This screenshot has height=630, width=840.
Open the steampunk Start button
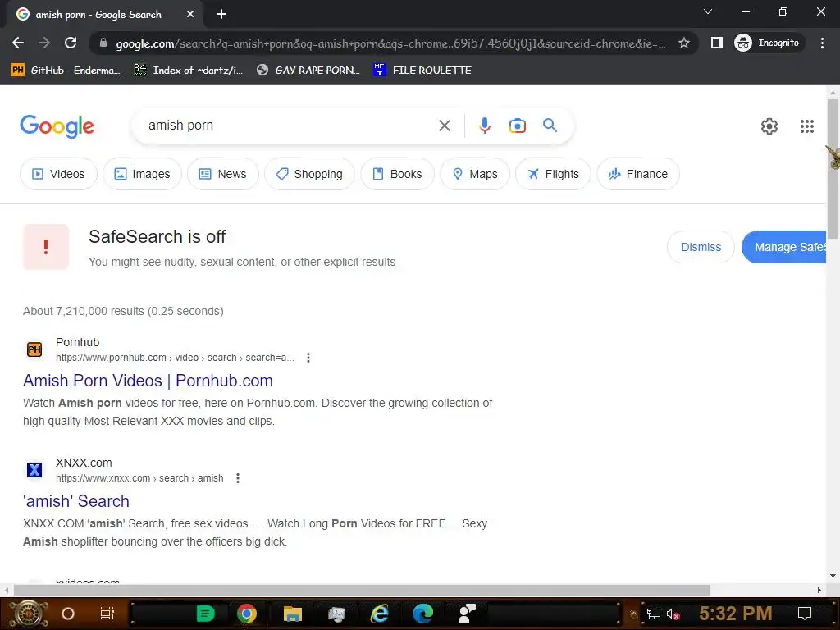click(x=29, y=614)
